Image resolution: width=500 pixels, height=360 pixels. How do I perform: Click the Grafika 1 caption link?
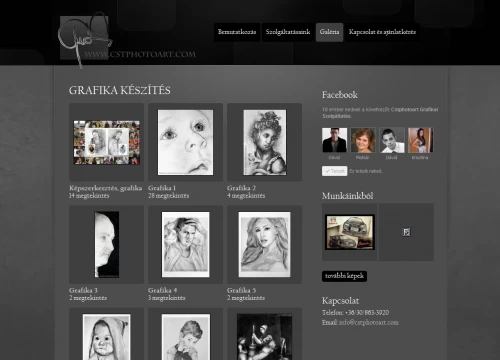pyautogui.click(x=162, y=188)
